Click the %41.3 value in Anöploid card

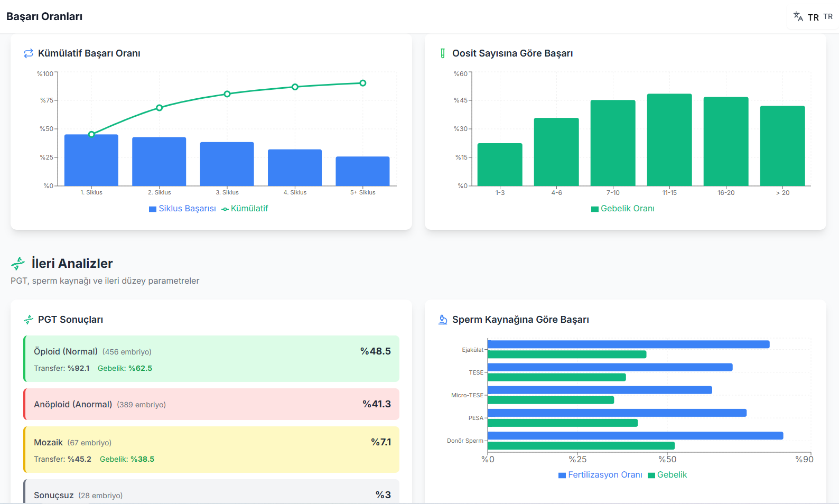pos(377,404)
